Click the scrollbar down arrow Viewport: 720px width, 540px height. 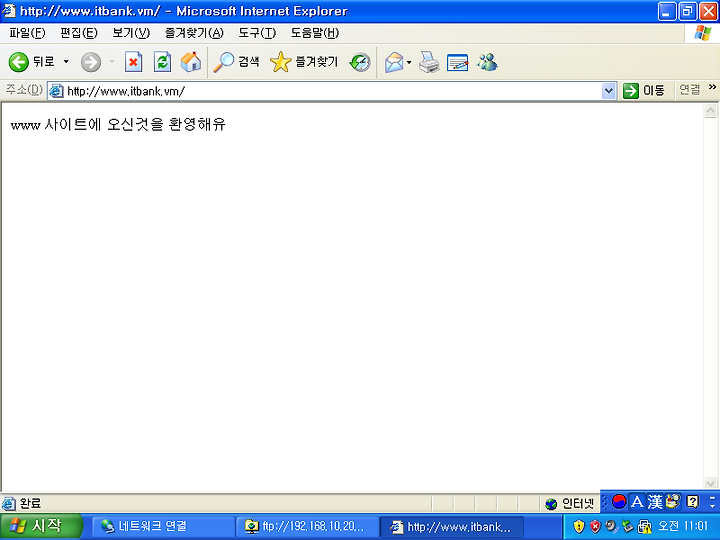click(x=710, y=484)
